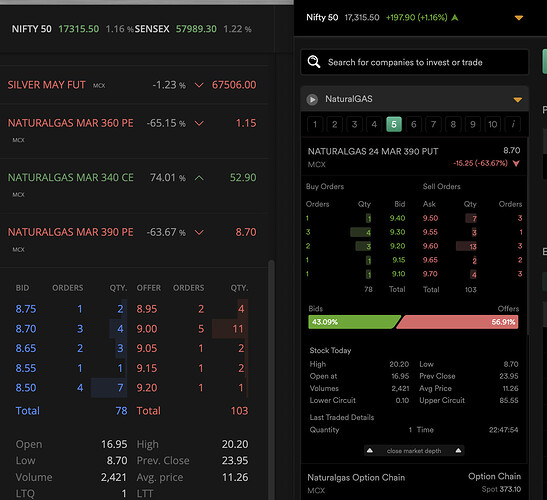Click ask 9.60 in Sell Orders
This screenshot has height=500, width=547.
430,246
